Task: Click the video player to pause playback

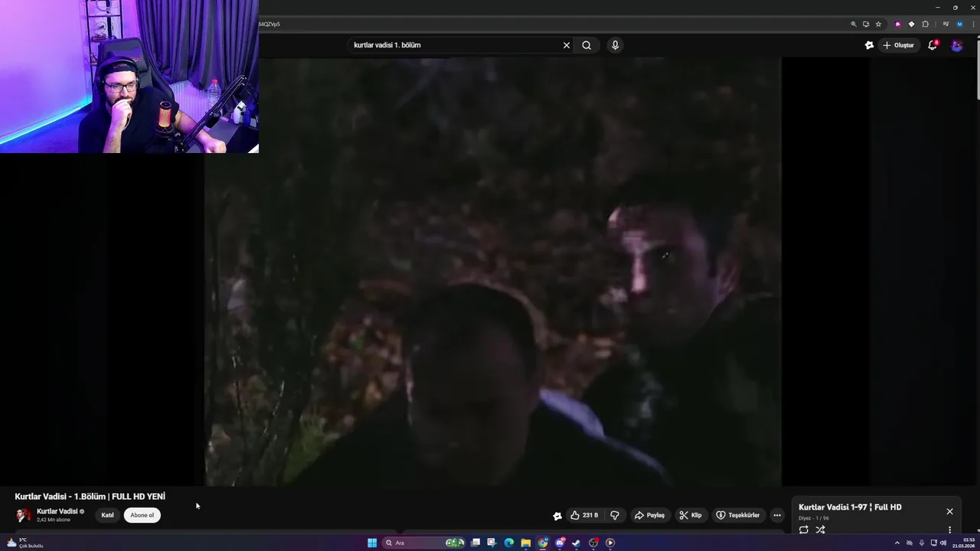Action: tap(492, 272)
